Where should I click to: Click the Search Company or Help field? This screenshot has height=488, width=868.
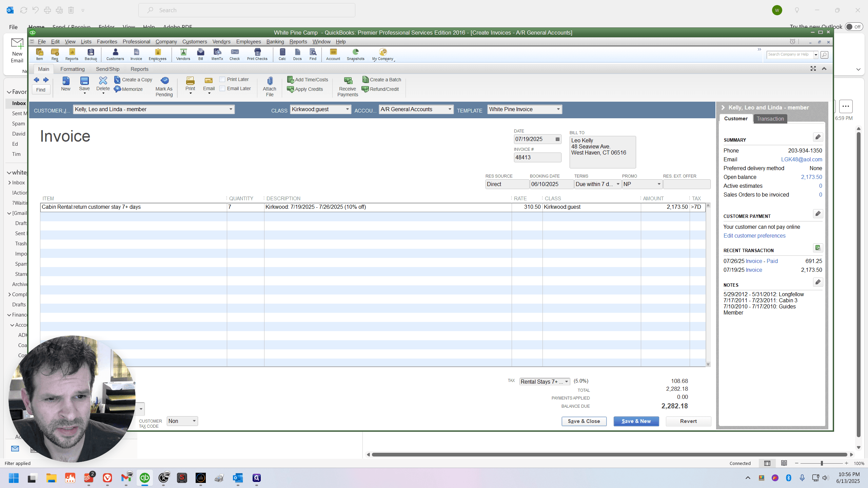[790, 54]
